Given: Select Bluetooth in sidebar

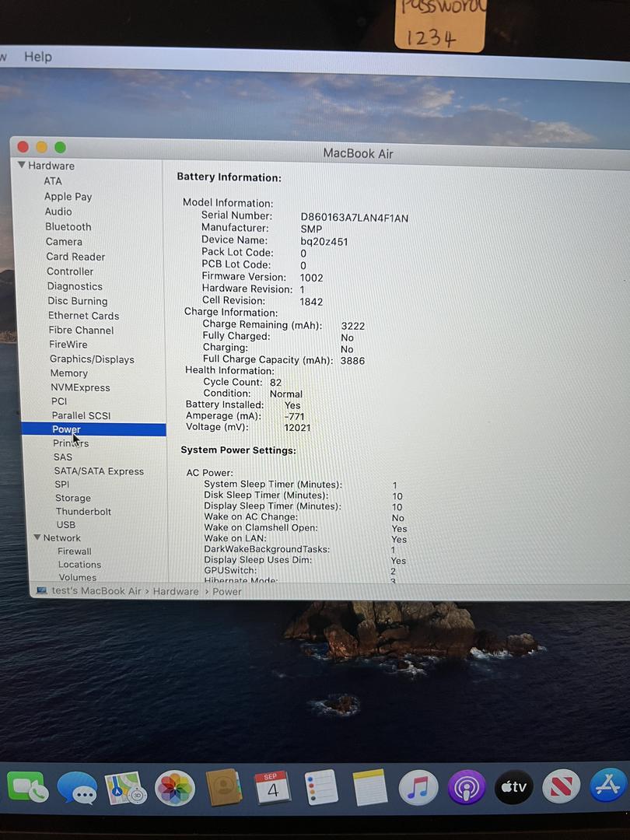Looking at the screenshot, I should point(68,226).
